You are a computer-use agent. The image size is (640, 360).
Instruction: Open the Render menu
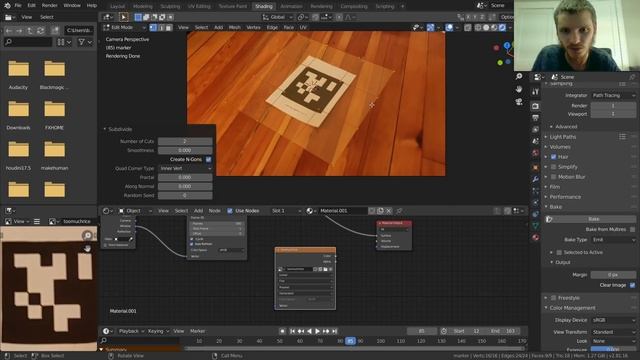50,6
